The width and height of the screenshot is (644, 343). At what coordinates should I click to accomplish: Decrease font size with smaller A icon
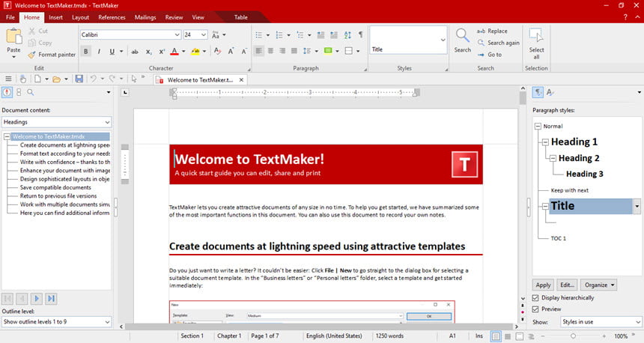[244, 52]
